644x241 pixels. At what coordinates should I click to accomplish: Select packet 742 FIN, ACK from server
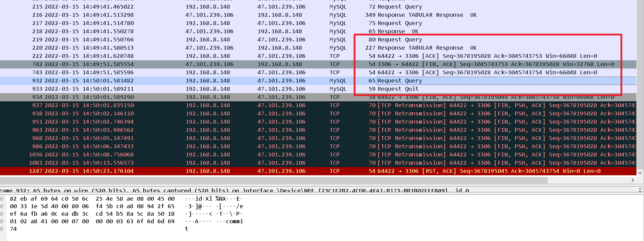[206, 64]
